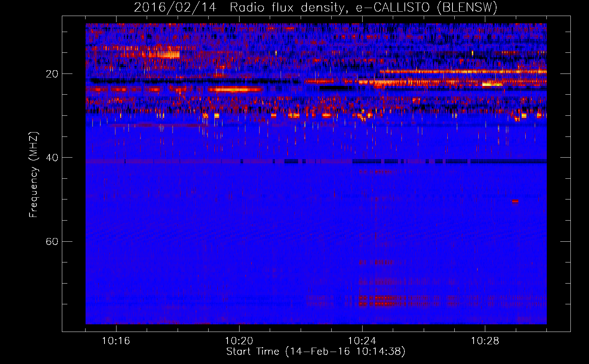This screenshot has width=589, height=364.
Task: Click the frequency axis value 20
Action: pyautogui.click(x=52, y=74)
